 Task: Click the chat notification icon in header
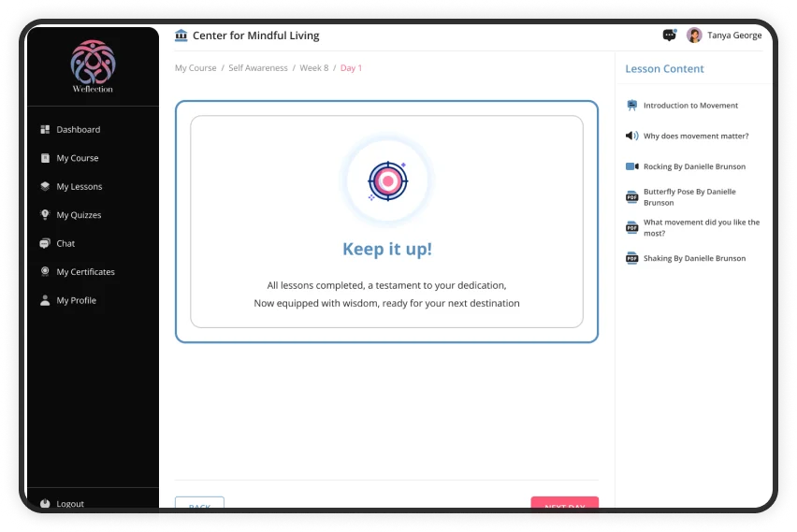click(669, 36)
